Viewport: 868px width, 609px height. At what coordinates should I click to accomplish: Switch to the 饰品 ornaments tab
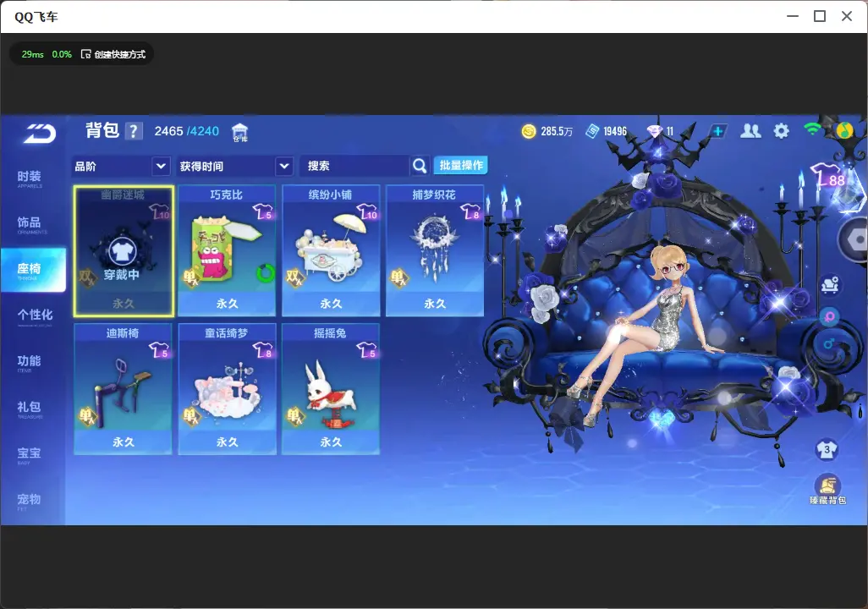30,224
